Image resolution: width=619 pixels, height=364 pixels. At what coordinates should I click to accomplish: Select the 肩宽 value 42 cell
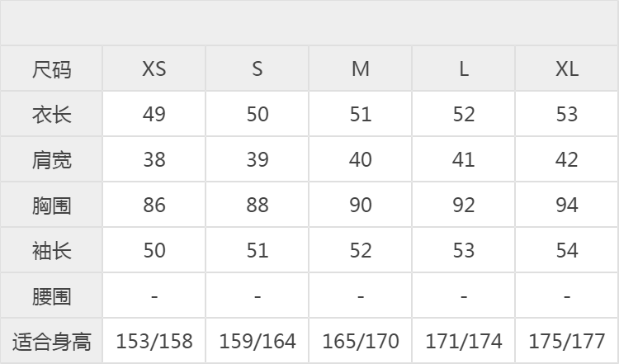tap(567, 159)
